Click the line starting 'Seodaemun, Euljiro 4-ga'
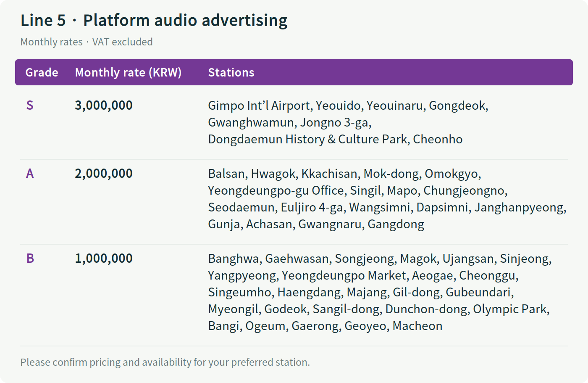This screenshot has height=383, width=588. pyautogui.click(x=387, y=207)
